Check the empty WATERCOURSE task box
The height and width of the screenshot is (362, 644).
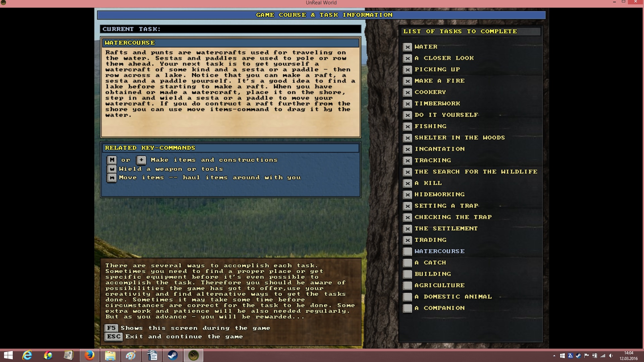[408, 252]
